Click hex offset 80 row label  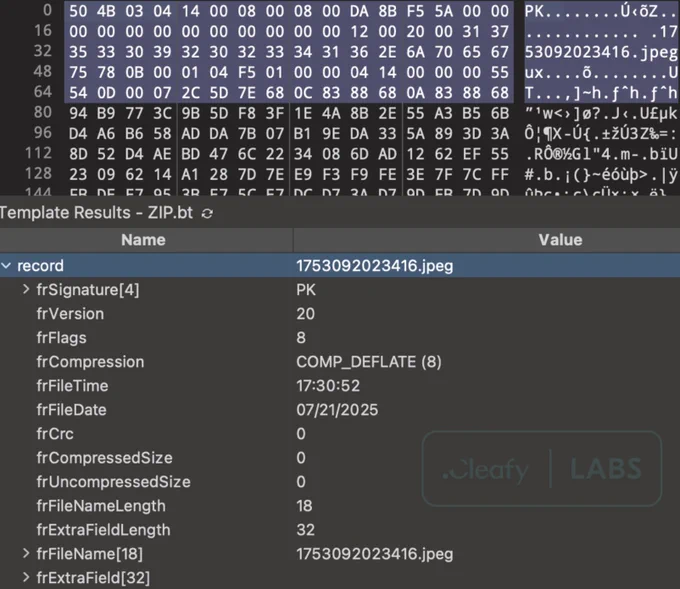pos(43,112)
